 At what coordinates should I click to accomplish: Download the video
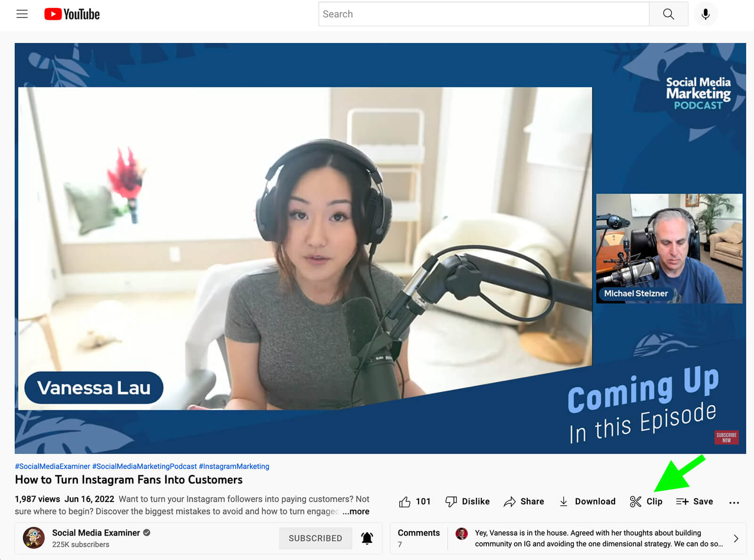(587, 502)
